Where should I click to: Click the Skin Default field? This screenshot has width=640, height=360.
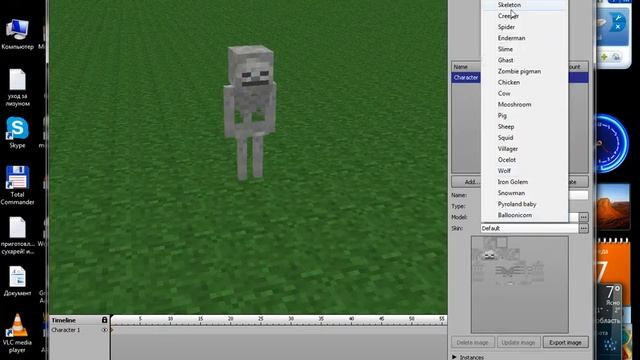pos(529,228)
